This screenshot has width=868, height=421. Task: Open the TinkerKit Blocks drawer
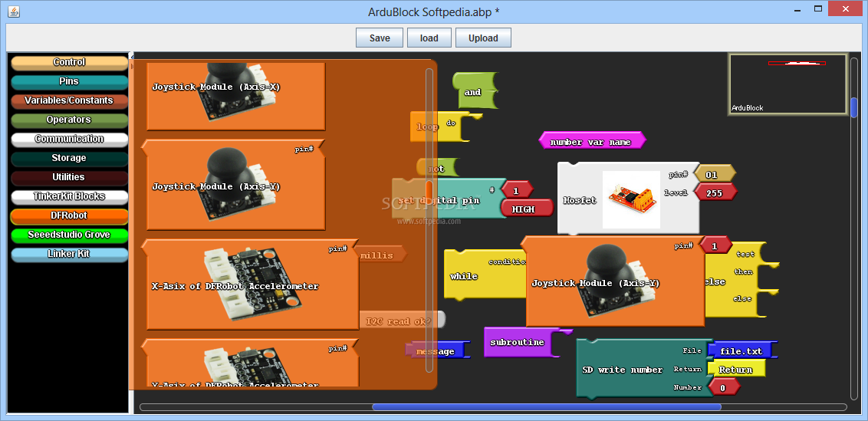point(69,196)
